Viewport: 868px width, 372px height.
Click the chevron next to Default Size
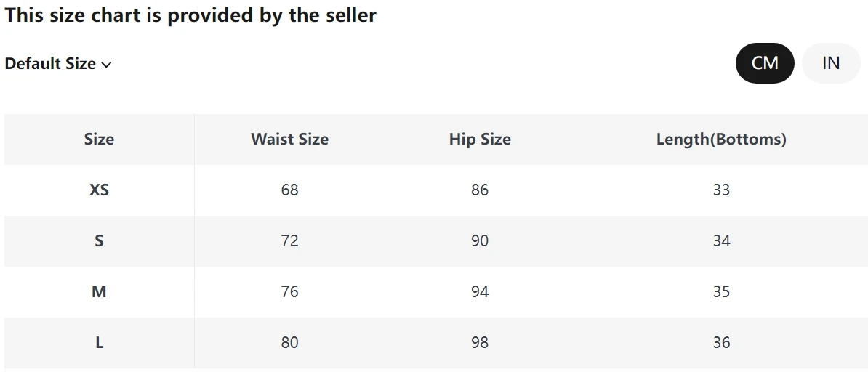[106, 65]
